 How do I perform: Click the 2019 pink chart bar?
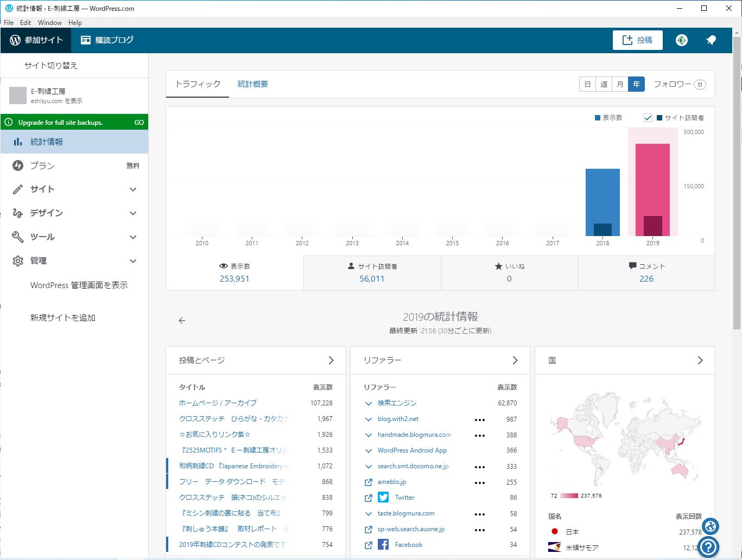coord(653,190)
